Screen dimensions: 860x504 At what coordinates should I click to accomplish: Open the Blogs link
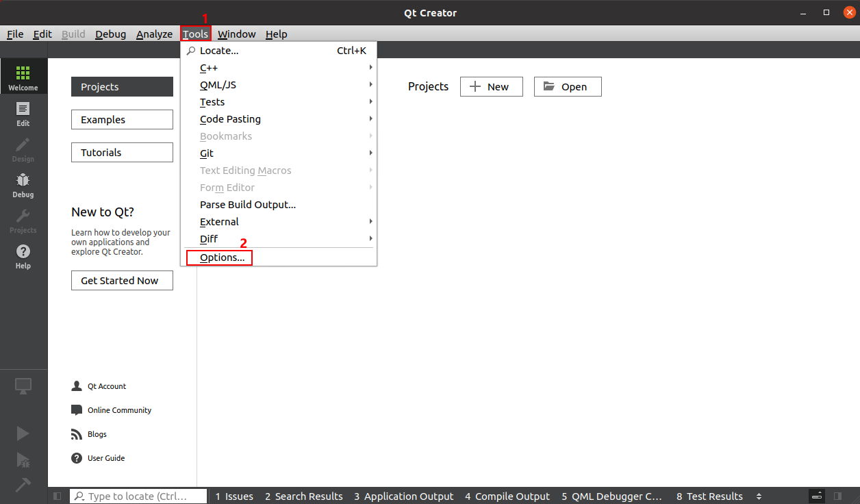[x=97, y=434]
